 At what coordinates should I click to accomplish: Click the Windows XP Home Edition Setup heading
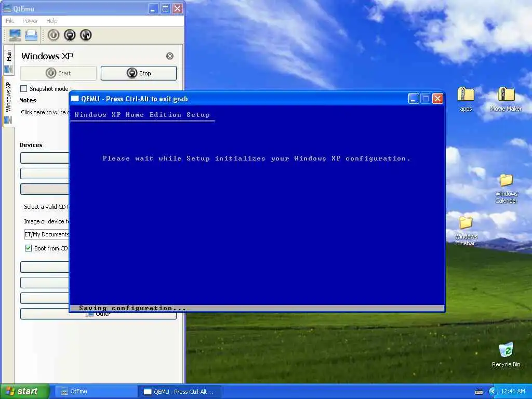click(142, 115)
